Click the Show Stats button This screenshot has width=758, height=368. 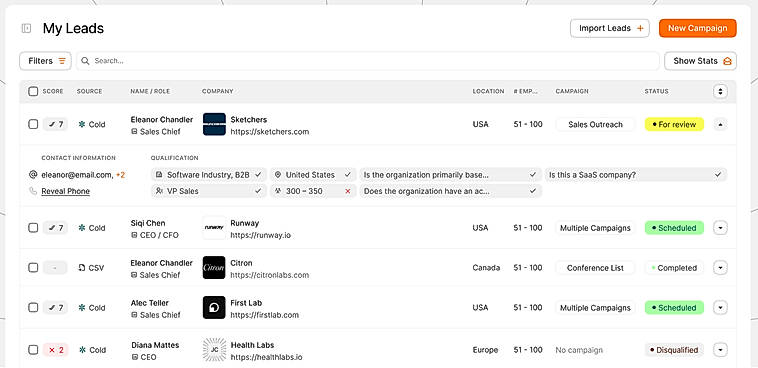700,61
